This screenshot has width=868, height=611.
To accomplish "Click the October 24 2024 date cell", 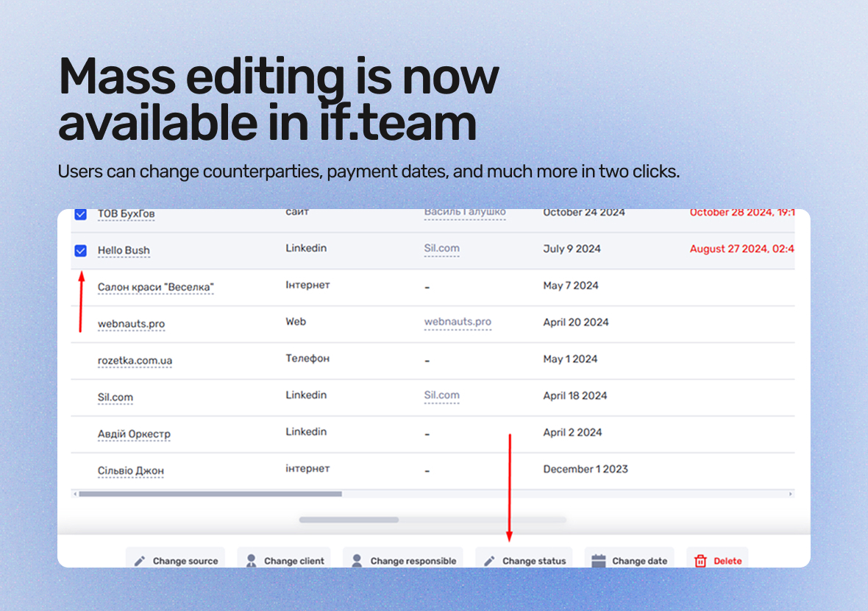I will click(x=584, y=213).
